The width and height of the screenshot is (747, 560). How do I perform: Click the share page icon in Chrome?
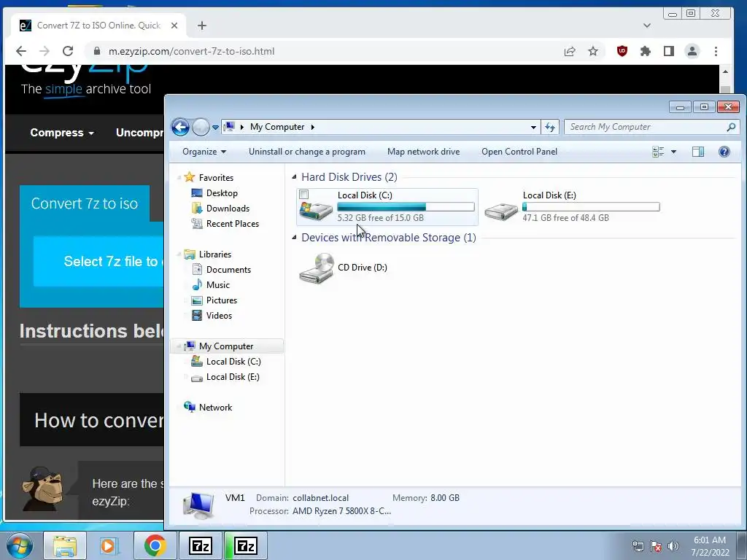pyautogui.click(x=570, y=52)
